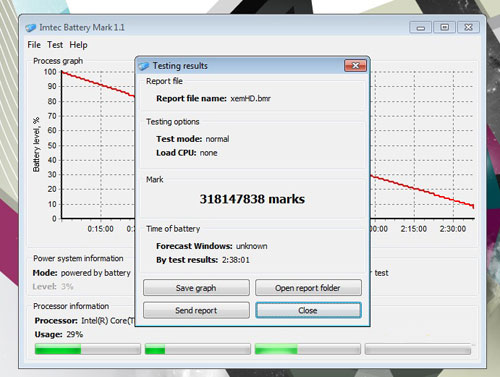This screenshot has width=500, height=377.
Task: Open the Help menu
Action: (78, 45)
